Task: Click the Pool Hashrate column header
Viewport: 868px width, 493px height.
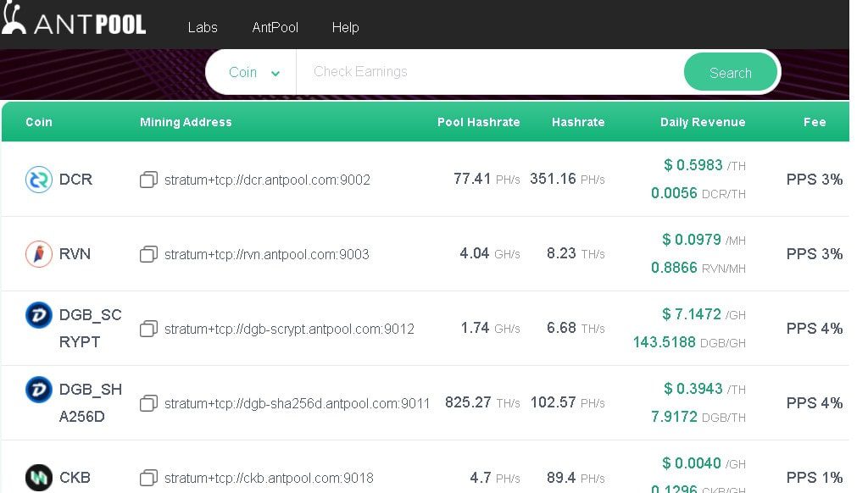Action: tap(478, 122)
